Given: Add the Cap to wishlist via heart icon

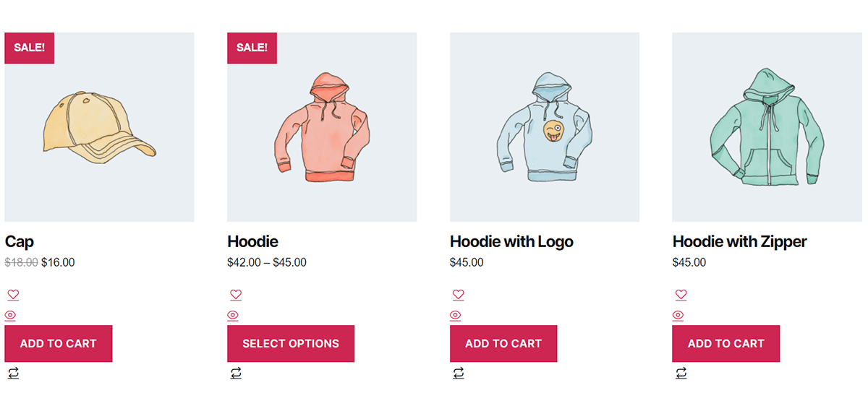Looking at the screenshot, I should click(13, 295).
